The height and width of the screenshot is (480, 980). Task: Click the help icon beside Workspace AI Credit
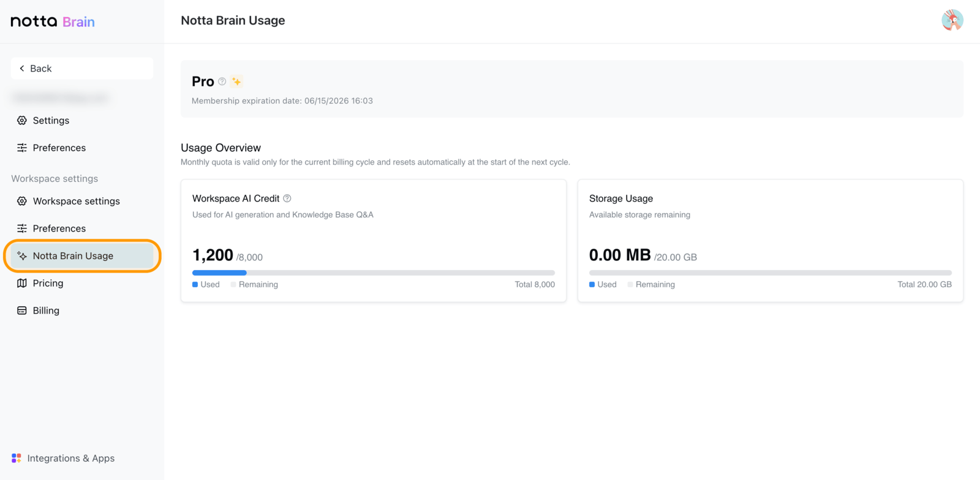click(287, 198)
